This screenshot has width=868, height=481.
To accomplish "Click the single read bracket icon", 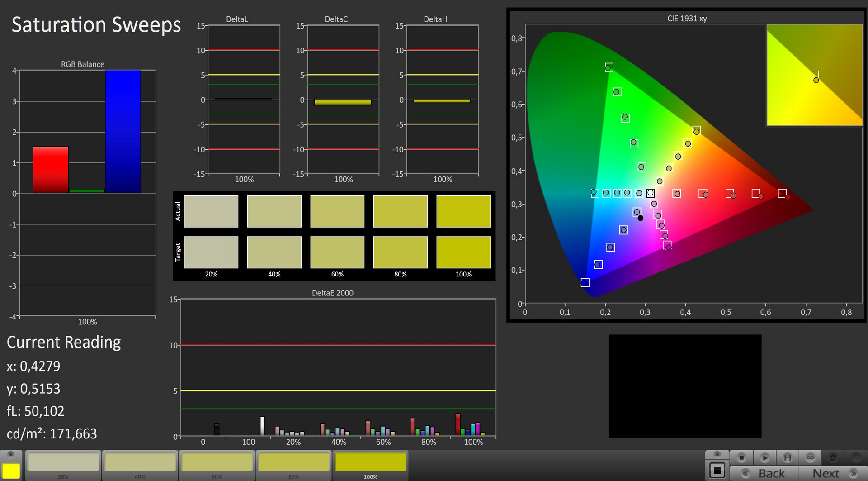I will pos(787,457).
